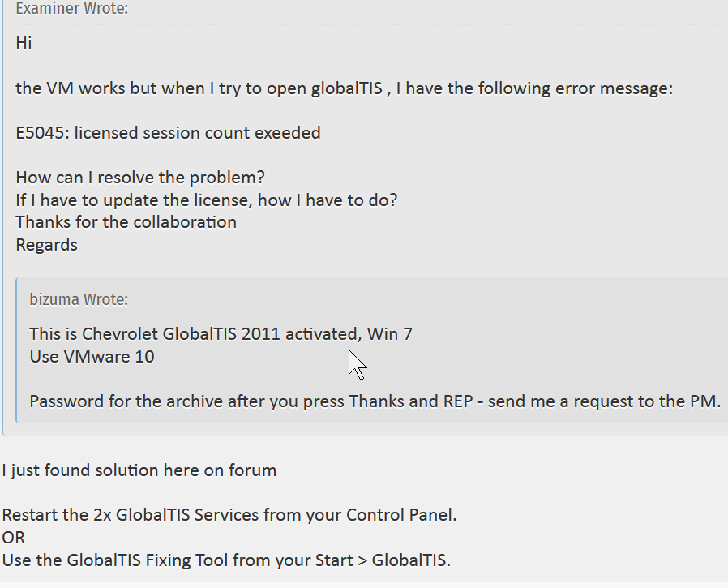Click the standalone 'OR' line
Viewport: 728px width, 588px height.
click(x=14, y=538)
